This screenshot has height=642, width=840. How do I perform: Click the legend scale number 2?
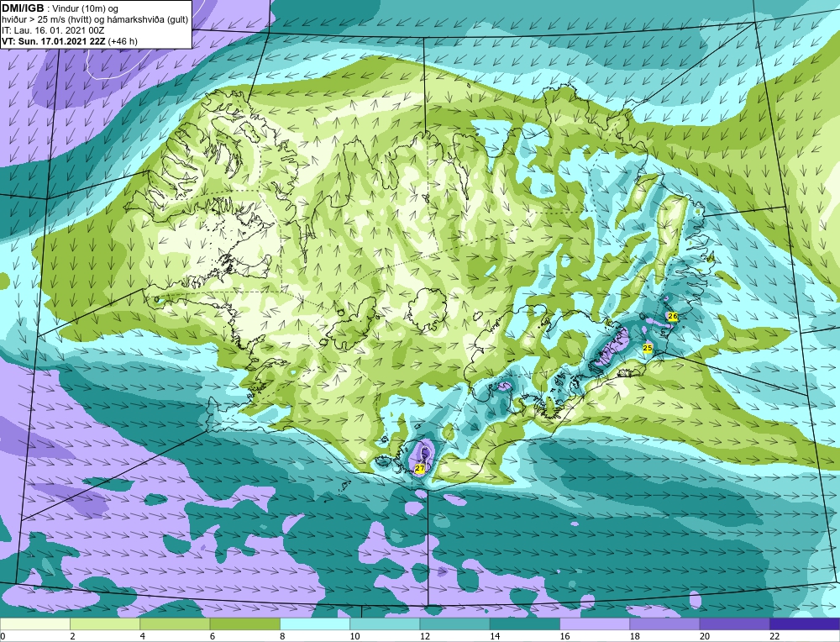(x=72, y=636)
